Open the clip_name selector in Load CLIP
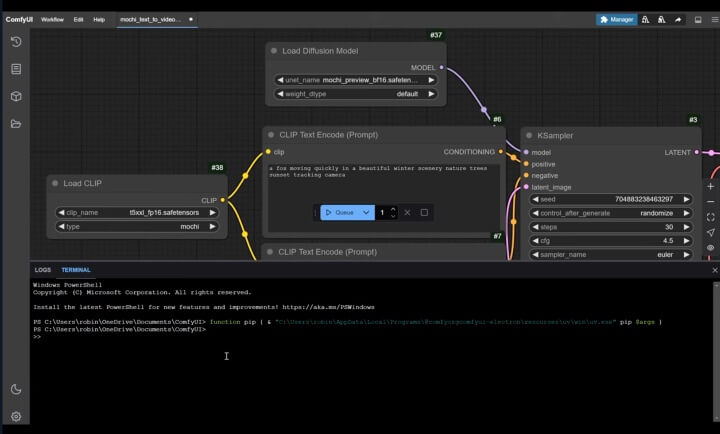The height and width of the screenshot is (434, 720). pyautogui.click(x=137, y=212)
